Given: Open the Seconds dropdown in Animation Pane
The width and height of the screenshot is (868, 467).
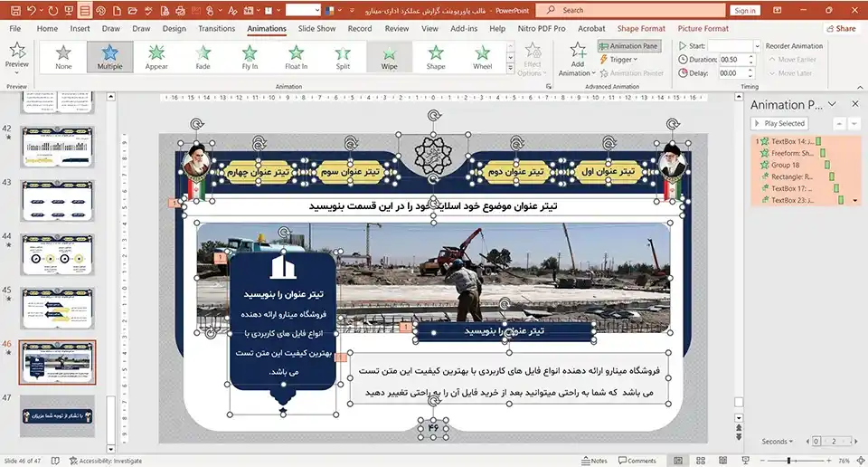Looking at the screenshot, I should click(777, 442).
